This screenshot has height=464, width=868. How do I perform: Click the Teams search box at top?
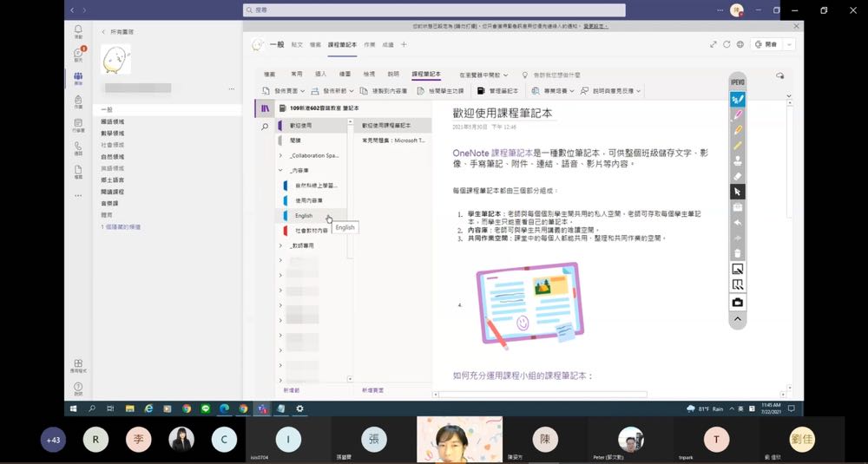click(x=434, y=10)
